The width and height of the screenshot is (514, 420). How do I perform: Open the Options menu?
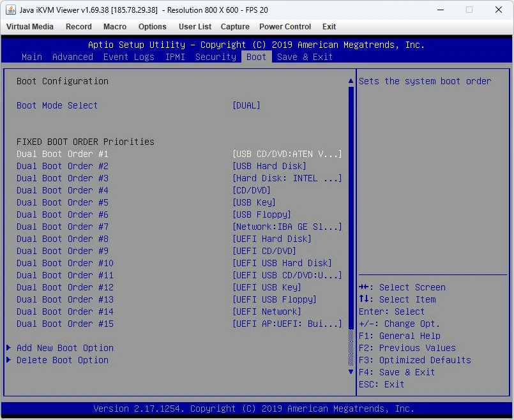[x=152, y=27]
